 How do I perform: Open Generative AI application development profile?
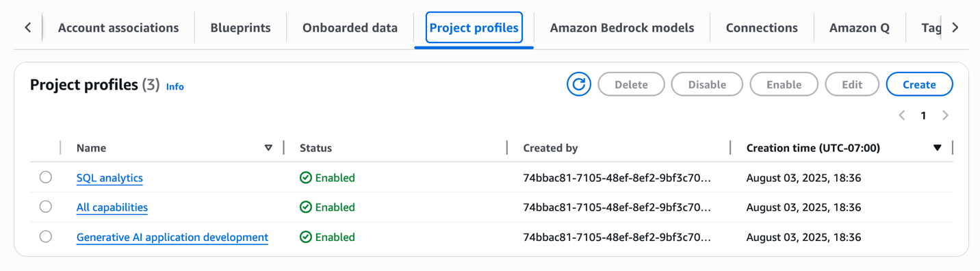point(172,237)
